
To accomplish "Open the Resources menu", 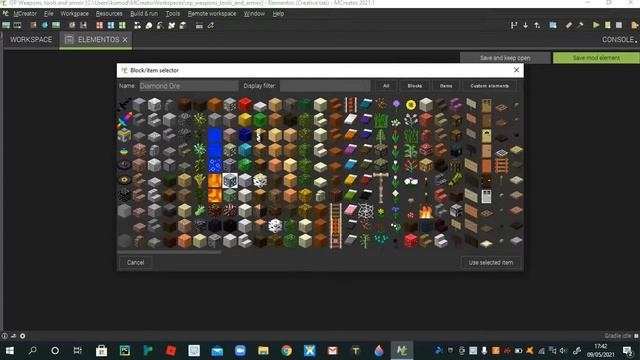I will coord(109,13).
